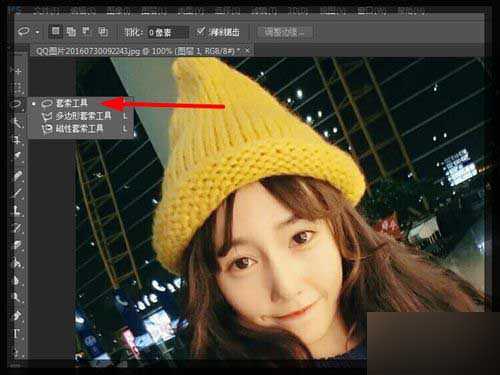This screenshot has height=375, width=500.
Task: Open the Edit menu in menu bar
Action: (x=83, y=11)
